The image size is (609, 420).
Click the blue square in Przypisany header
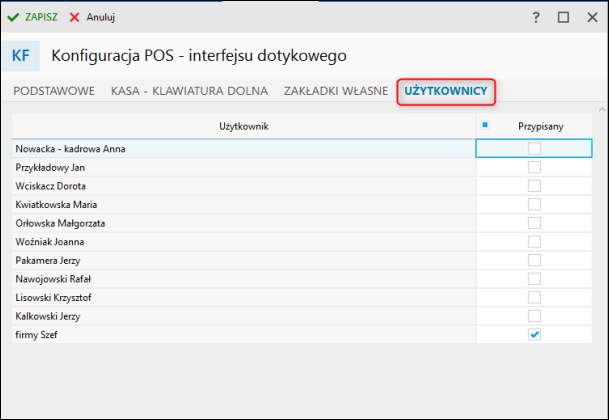[485, 125]
